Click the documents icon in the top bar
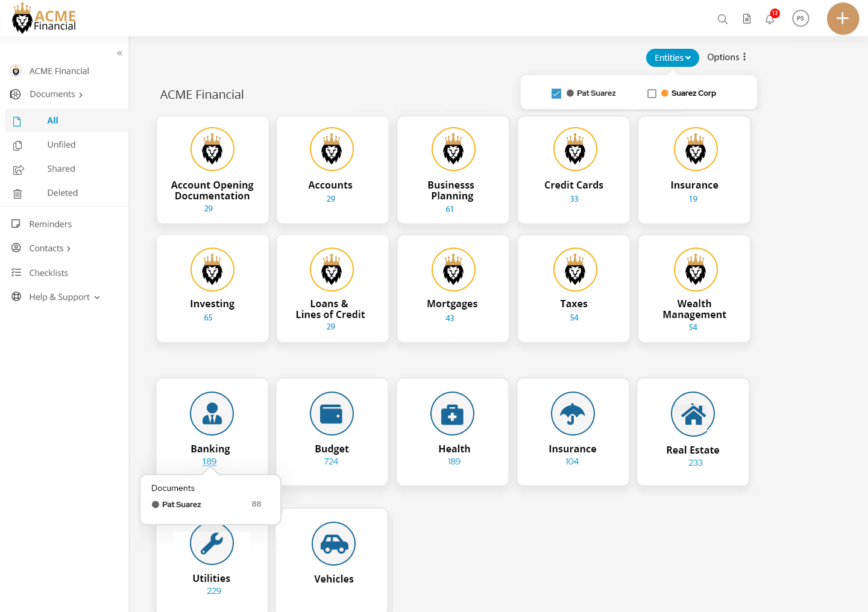 pos(746,19)
